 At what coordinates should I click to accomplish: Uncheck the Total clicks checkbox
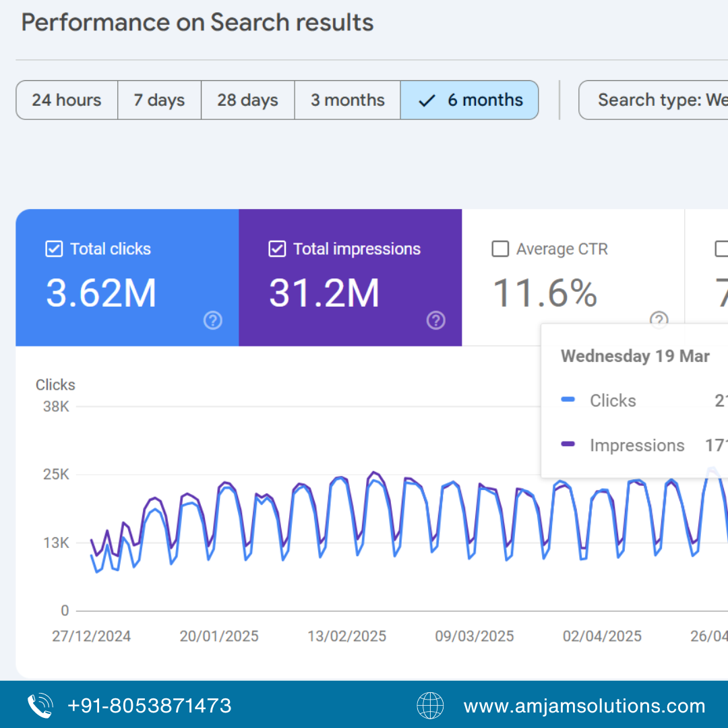pyautogui.click(x=54, y=249)
